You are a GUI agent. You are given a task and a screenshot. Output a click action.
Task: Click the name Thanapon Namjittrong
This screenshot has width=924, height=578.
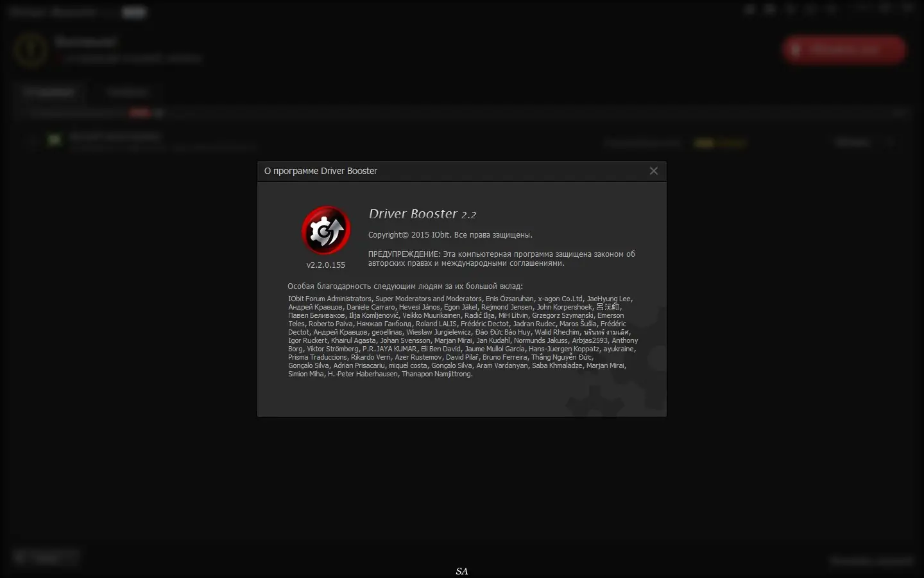[436, 374]
